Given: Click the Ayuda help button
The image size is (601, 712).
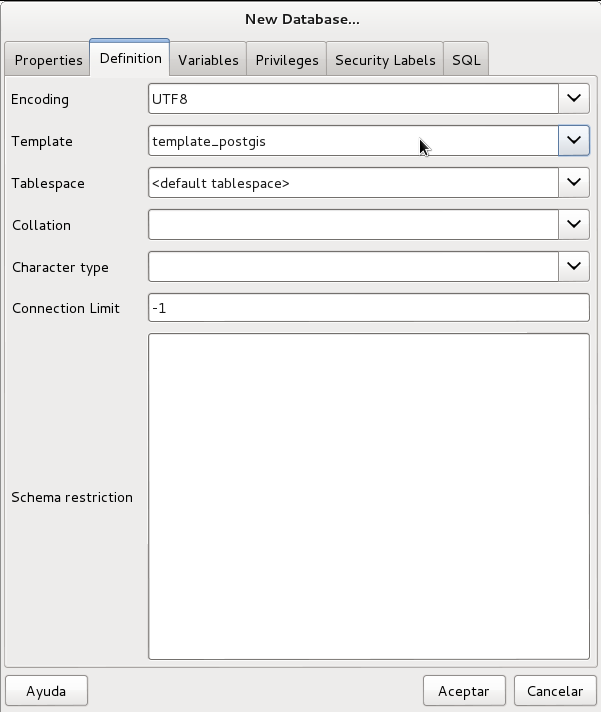Looking at the screenshot, I should [46, 691].
